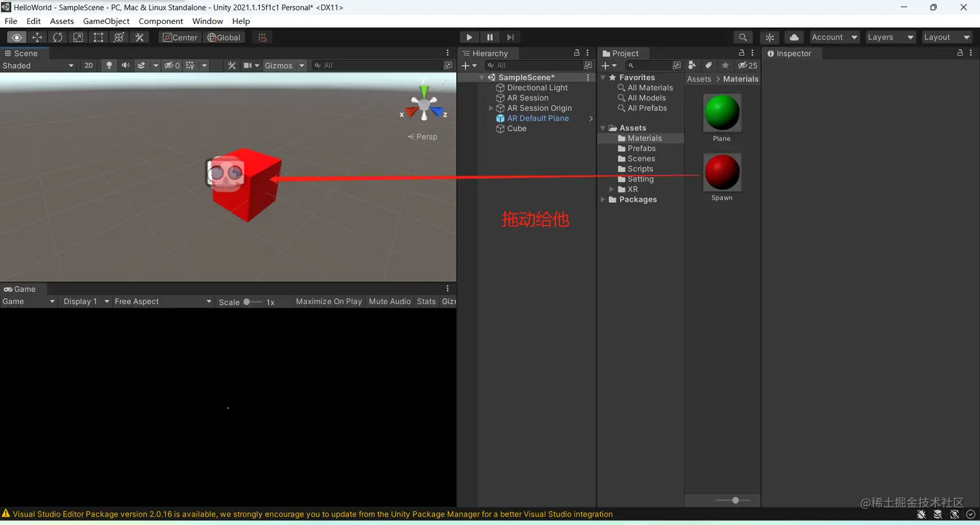Toggle Mute Audio in Game view
The image size is (980, 525).
pyautogui.click(x=390, y=301)
